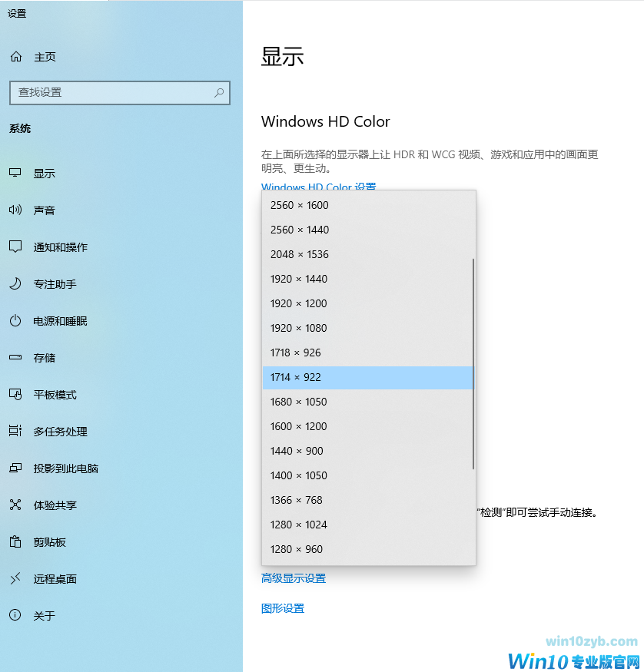
Task: Select 1920 × 1080 resolution option
Action: pos(299,328)
